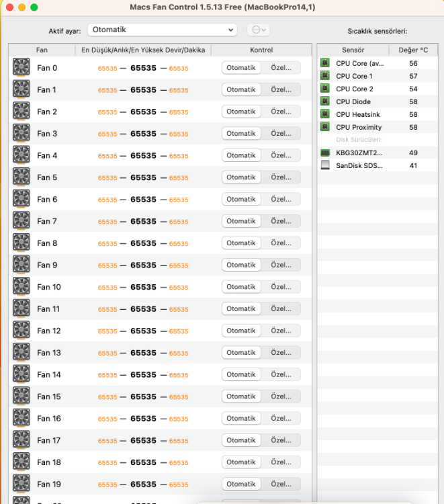Viewport: 444px width, 504px height.
Task: Click the CPU Heatsink sensor name
Action: tap(358, 114)
